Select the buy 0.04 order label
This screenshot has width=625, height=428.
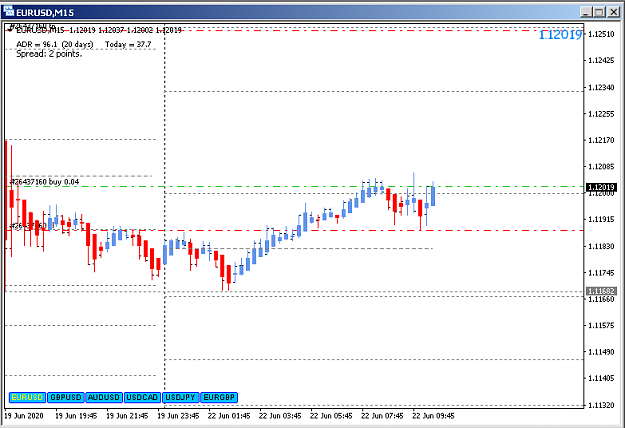click(44, 182)
